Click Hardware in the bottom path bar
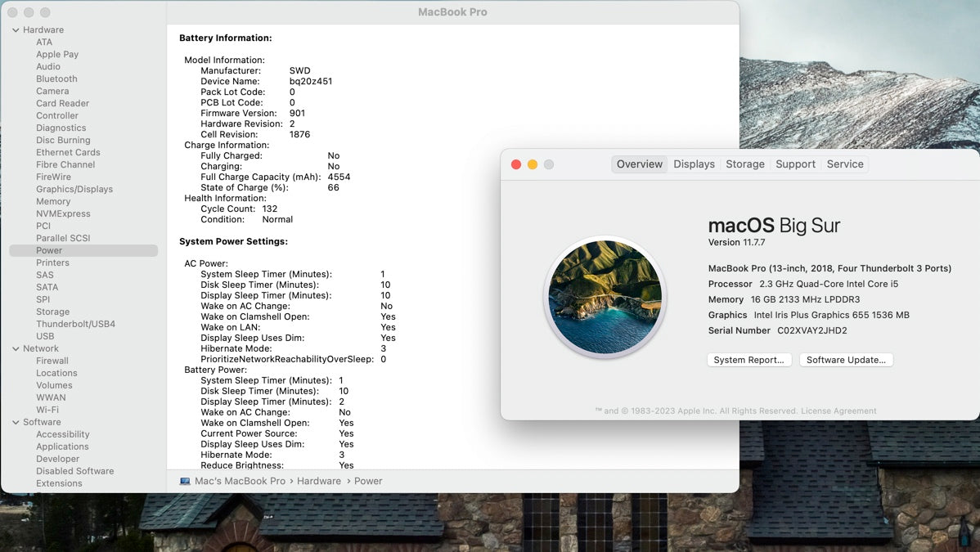This screenshot has width=980, height=552. coord(318,482)
